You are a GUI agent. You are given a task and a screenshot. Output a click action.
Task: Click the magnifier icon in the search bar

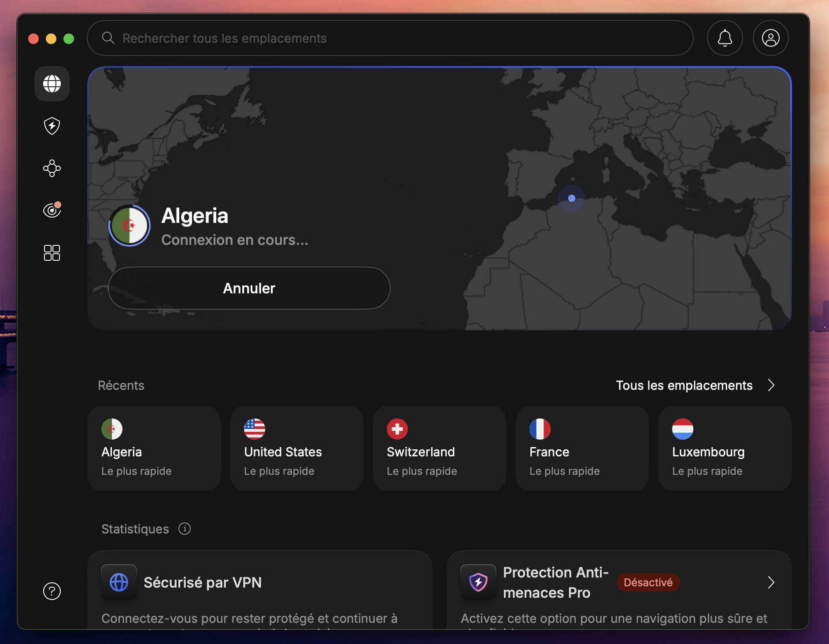(x=108, y=38)
